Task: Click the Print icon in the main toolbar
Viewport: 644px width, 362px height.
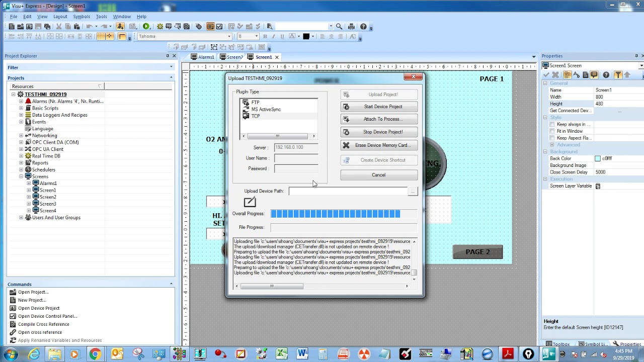Action: (x=351, y=26)
